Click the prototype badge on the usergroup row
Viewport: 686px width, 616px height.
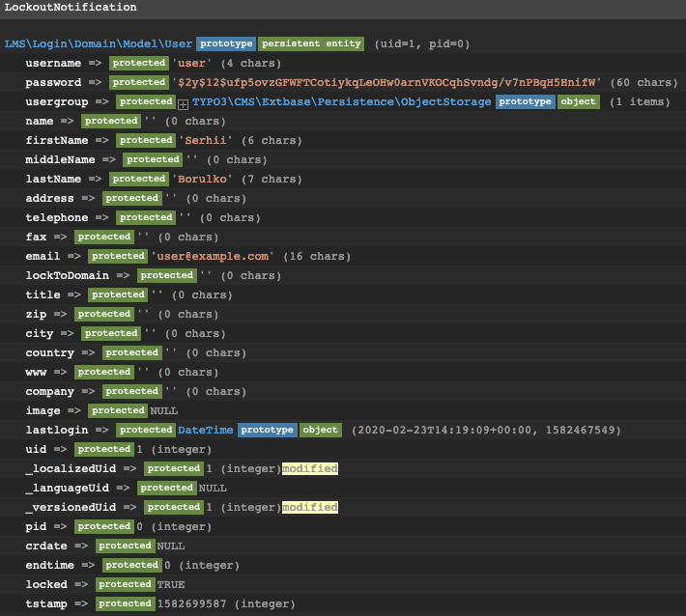tap(525, 102)
